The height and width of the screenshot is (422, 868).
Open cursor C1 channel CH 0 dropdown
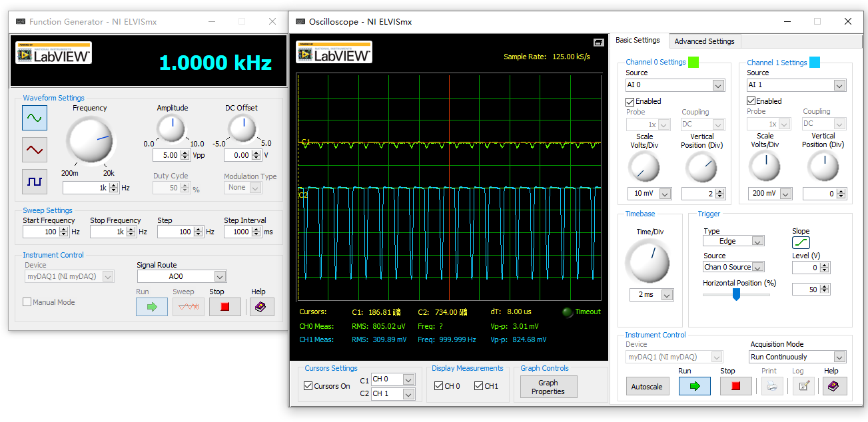coord(408,379)
